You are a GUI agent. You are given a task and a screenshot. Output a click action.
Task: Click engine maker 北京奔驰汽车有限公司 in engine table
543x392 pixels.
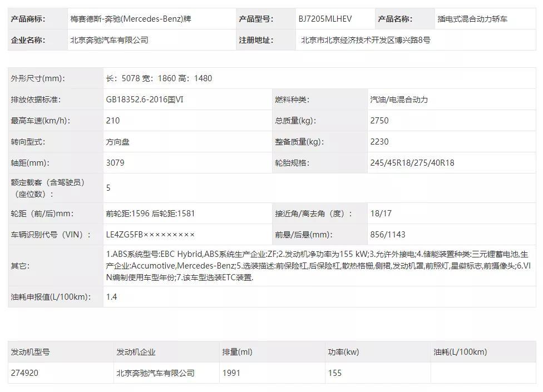pos(155,373)
